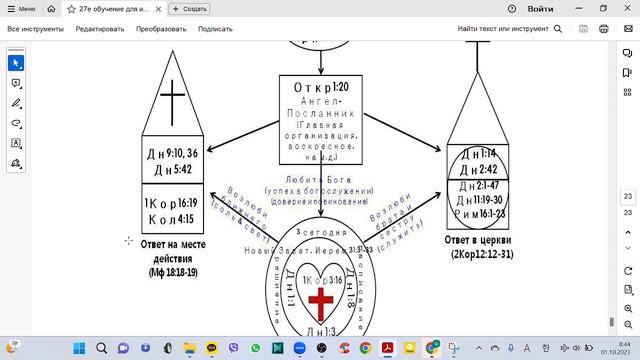Viewport: 640px width, 360px height.
Task: Click the current page number 23 box
Action: [628, 196]
